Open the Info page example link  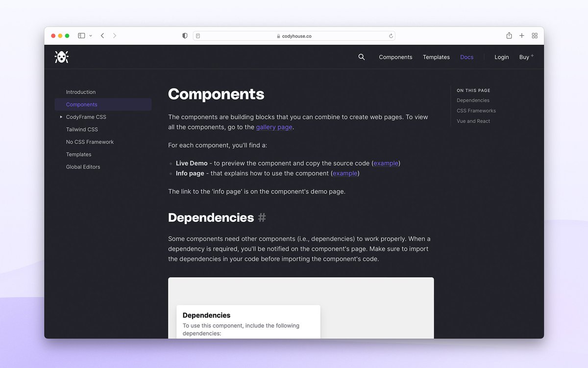[345, 173]
